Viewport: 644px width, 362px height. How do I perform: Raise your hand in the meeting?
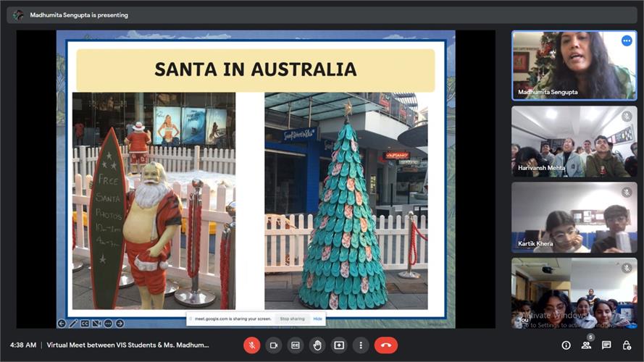pos(317,345)
